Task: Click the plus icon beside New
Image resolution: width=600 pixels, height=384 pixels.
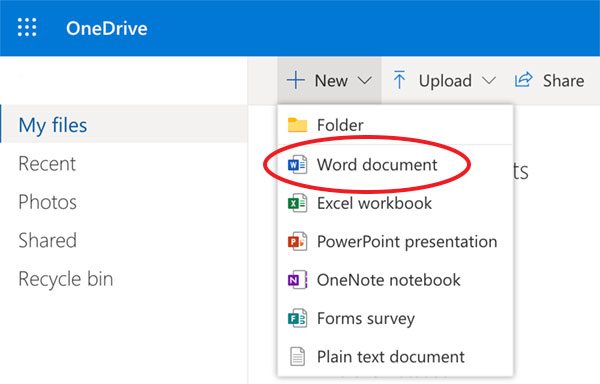Action: point(296,80)
